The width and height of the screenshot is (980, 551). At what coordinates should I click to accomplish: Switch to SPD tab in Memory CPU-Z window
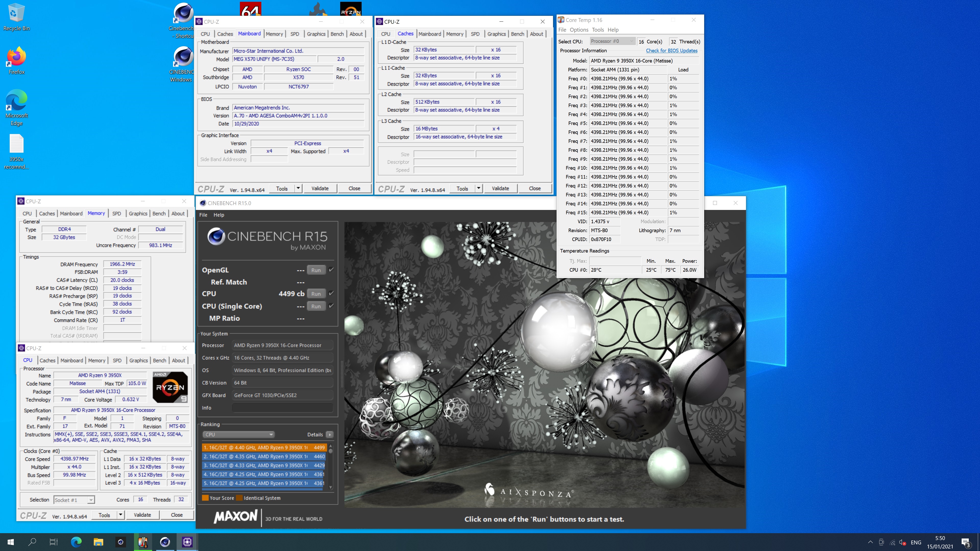pyautogui.click(x=117, y=213)
